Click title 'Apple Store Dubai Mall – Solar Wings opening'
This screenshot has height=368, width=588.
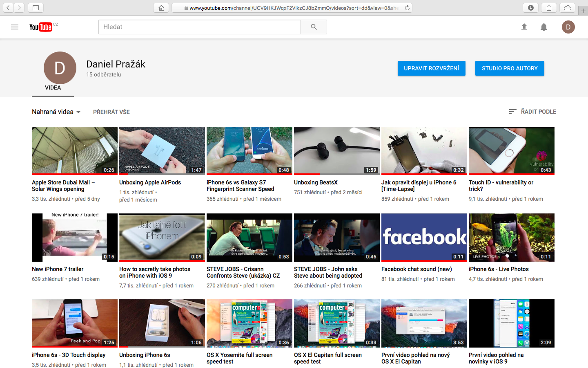(x=63, y=186)
